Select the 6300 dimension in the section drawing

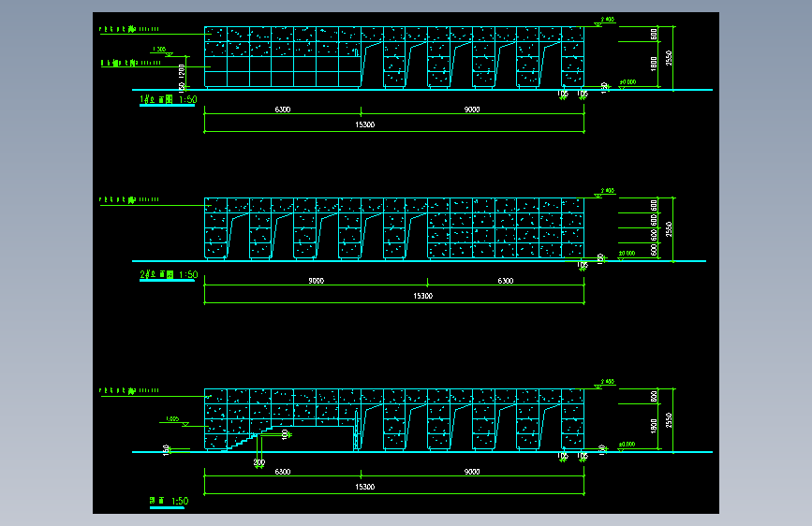click(x=283, y=472)
